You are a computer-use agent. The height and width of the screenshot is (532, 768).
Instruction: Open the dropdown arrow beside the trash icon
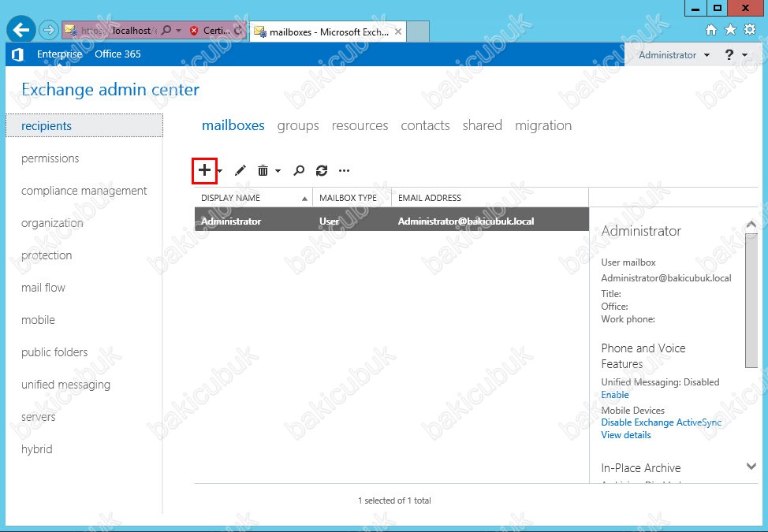pyautogui.click(x=278, y=171)
